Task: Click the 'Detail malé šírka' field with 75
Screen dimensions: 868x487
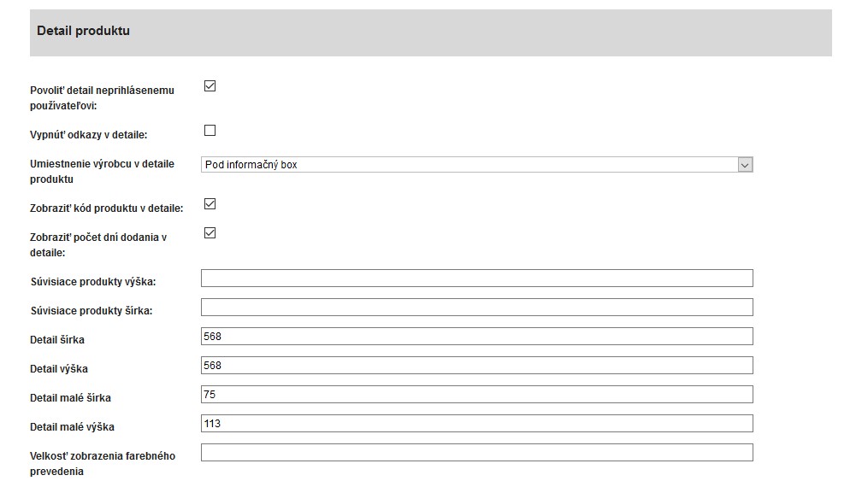Action: click(x=476, y=395)
